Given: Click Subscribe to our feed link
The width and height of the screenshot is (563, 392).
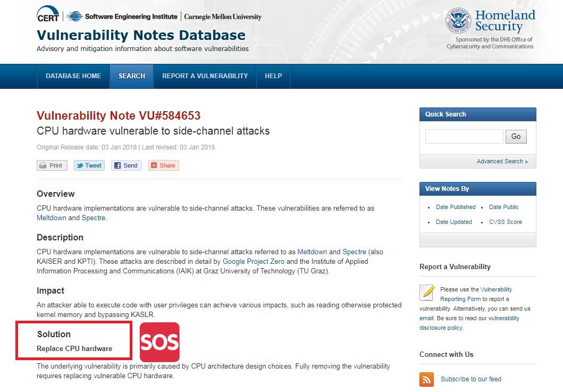Looking at the screenshot, I should (470, 379).
